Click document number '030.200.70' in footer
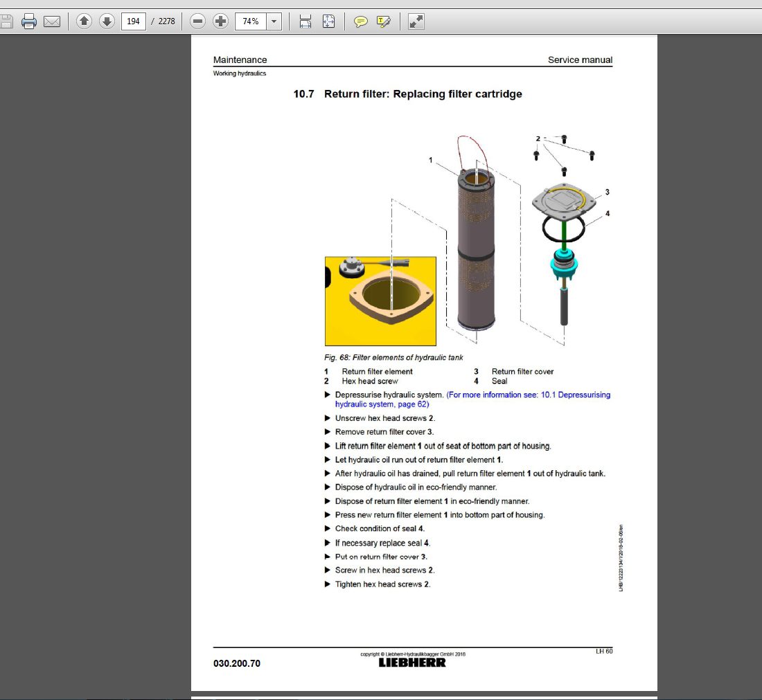Viewport: 762px width, 700px height. [237, 663]
